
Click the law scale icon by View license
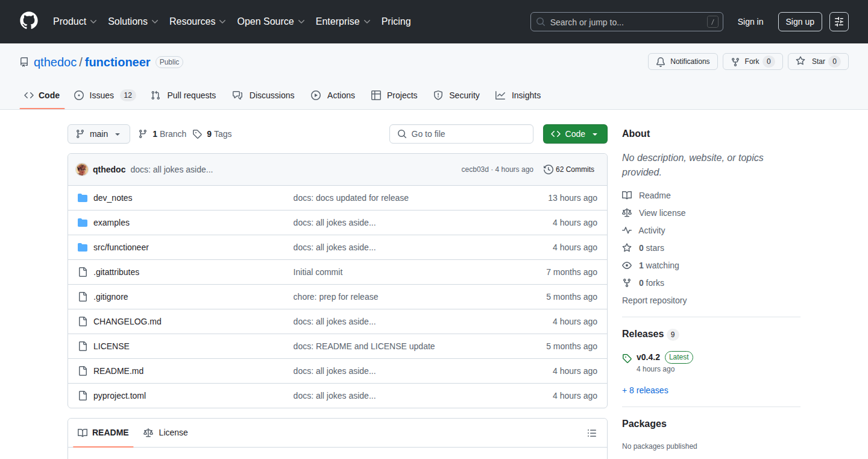pos(627,213)
